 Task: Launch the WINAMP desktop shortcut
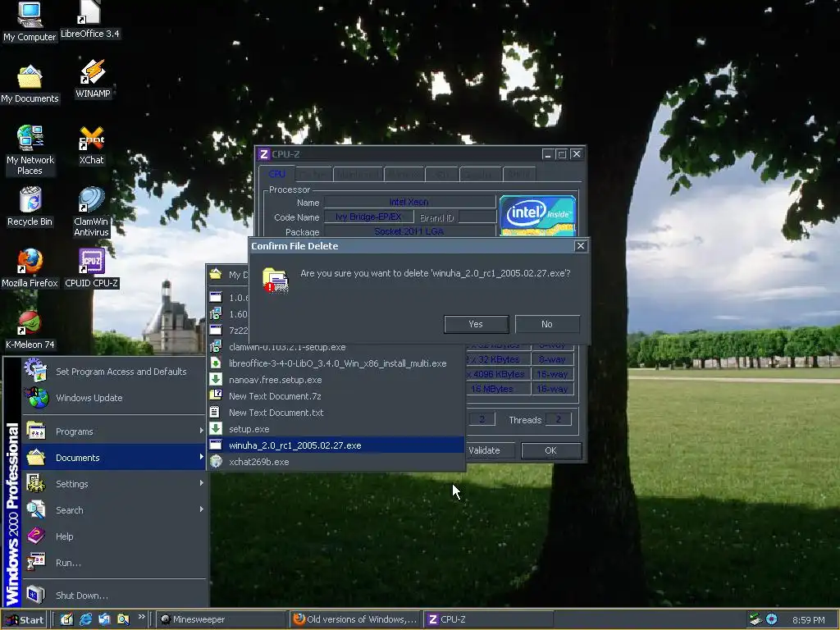93,79
